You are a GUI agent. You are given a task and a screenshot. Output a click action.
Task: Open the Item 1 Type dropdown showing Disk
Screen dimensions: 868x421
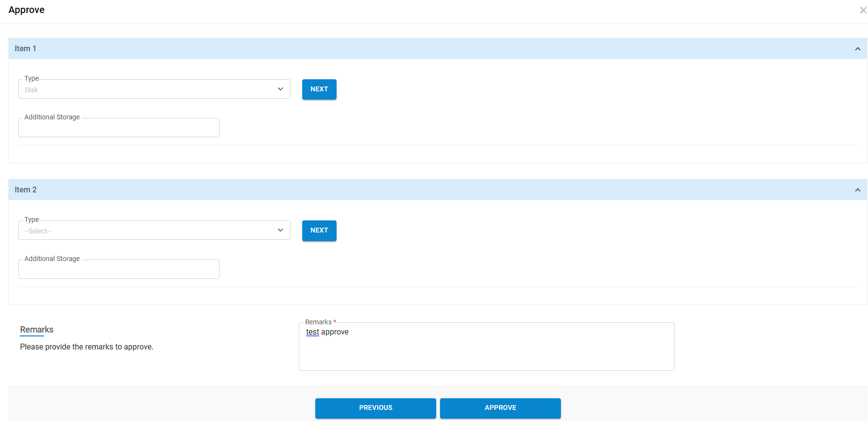154,89
